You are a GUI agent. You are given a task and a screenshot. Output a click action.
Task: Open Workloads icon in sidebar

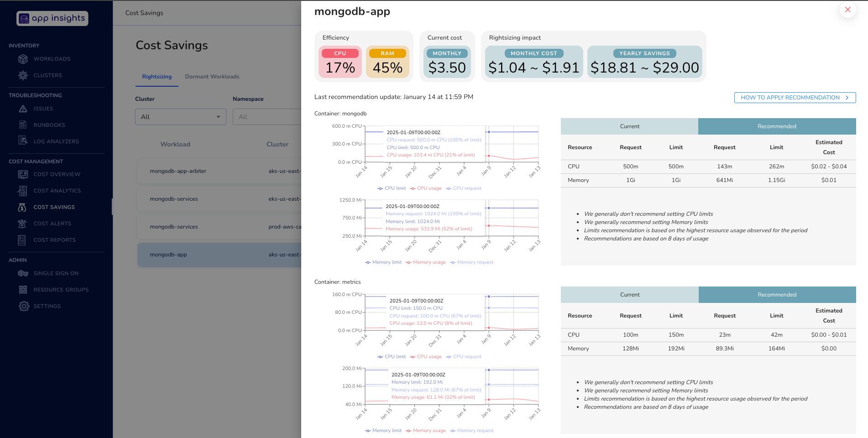(x=23, y=59)
